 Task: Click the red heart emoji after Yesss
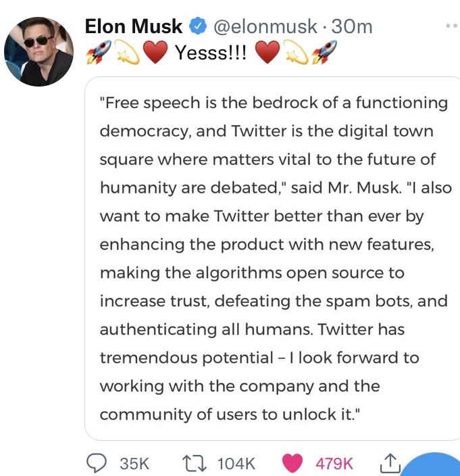[267, 53]
